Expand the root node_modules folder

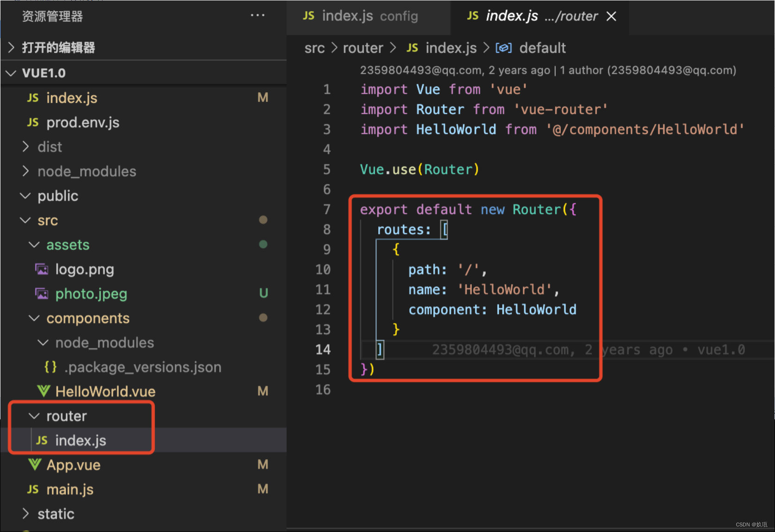[144, 171]
